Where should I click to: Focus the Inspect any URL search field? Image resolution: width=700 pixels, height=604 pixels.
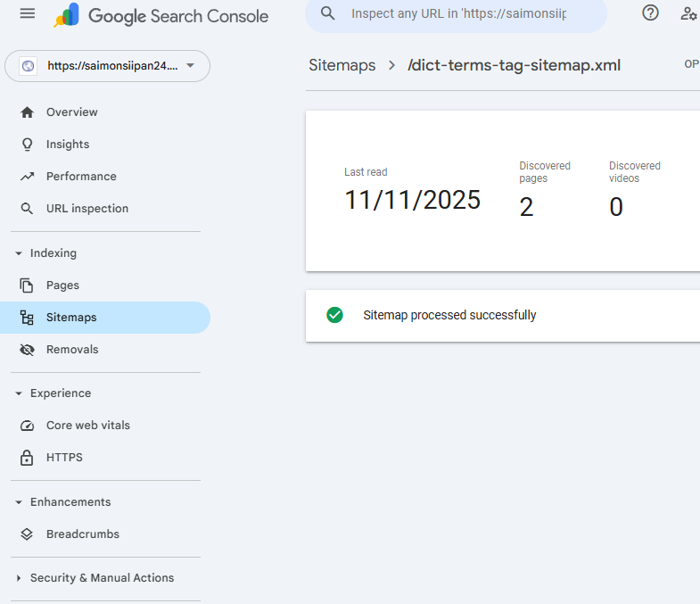click(458, 14)
